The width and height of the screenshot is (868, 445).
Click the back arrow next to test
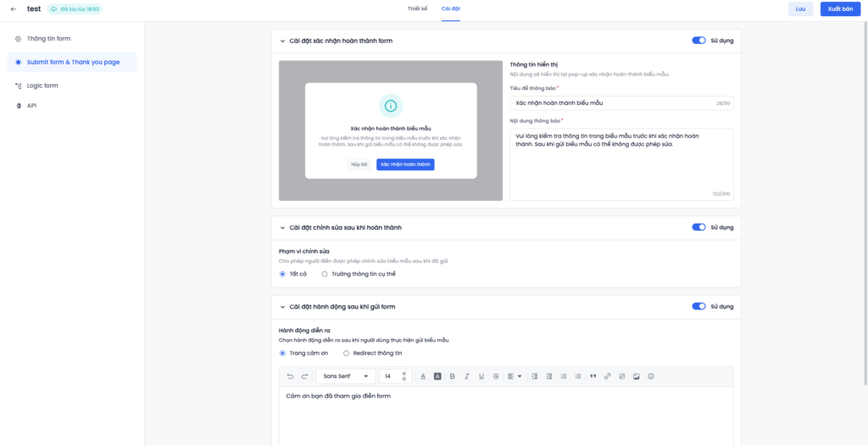(x=14, y=9)
